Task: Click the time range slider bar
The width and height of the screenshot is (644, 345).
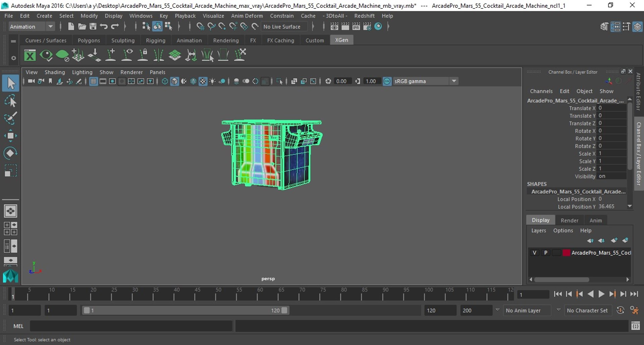Action: click(185, 310)
